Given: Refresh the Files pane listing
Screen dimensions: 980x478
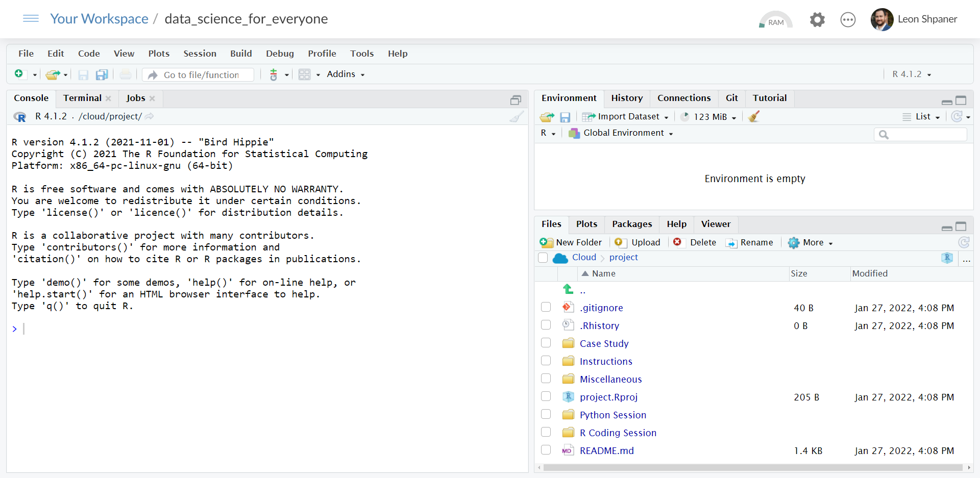Looking at the screenshot, I should [964, 242].
